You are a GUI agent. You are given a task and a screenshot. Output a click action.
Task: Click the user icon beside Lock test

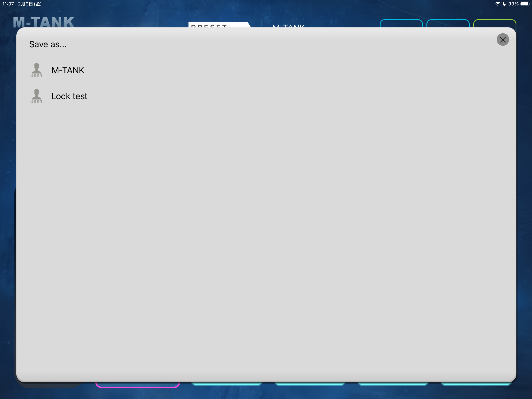tap(36, 96)
